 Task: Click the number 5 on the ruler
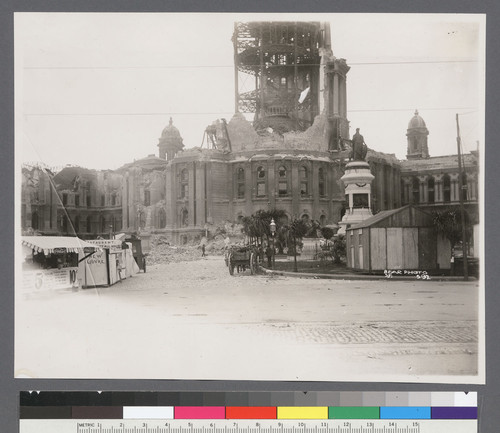click(x=189, y=425)
